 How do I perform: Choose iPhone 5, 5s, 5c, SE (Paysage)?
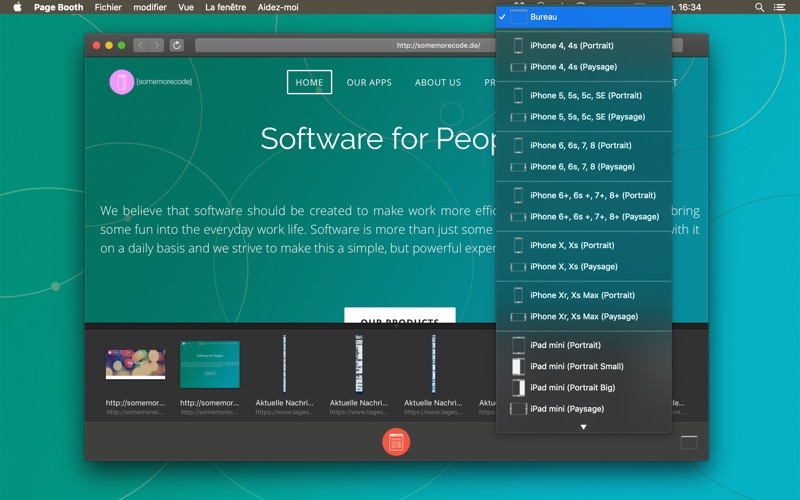pos(584,117)
